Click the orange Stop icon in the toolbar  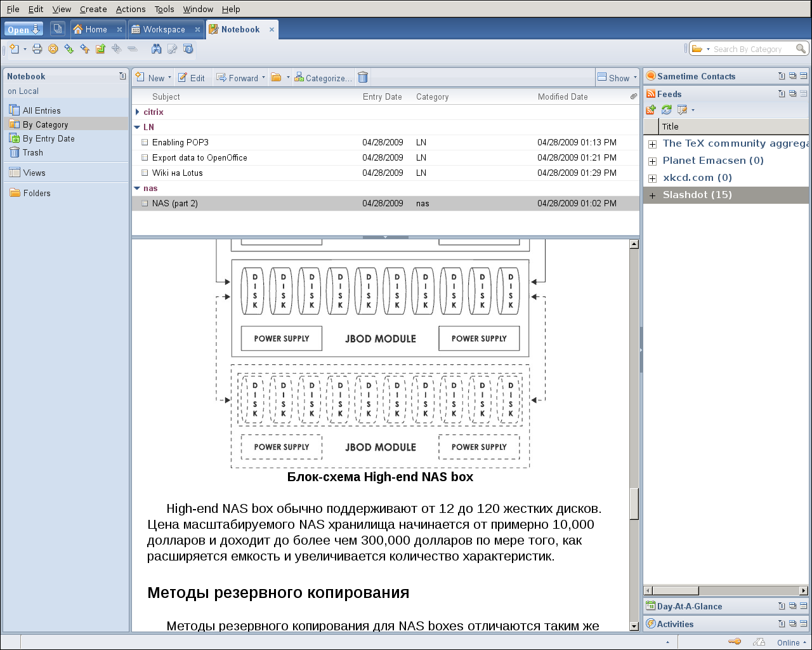(x=53, y=49)
